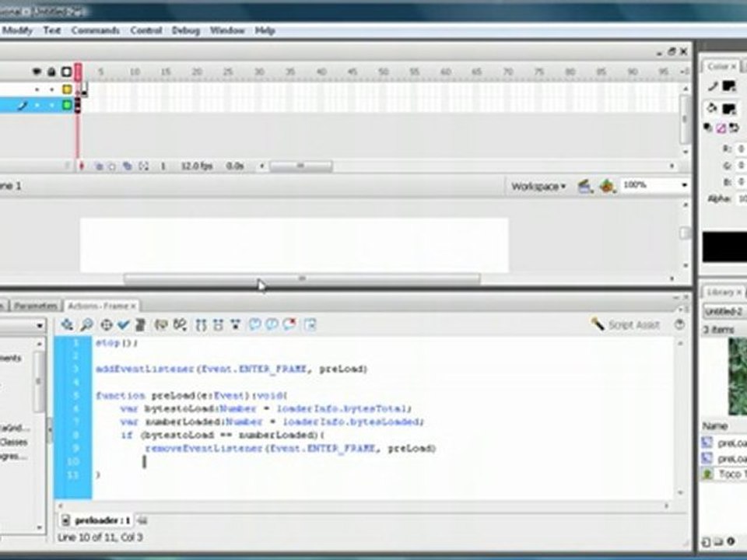Open the Find magnifier in Actions toolbar
This screenshot has width=747, height=560.
pyautogui.click(x=86, y=325)
